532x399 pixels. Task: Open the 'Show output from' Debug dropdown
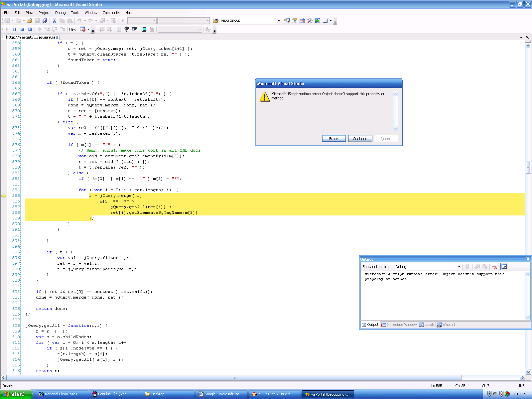[459, 267]
